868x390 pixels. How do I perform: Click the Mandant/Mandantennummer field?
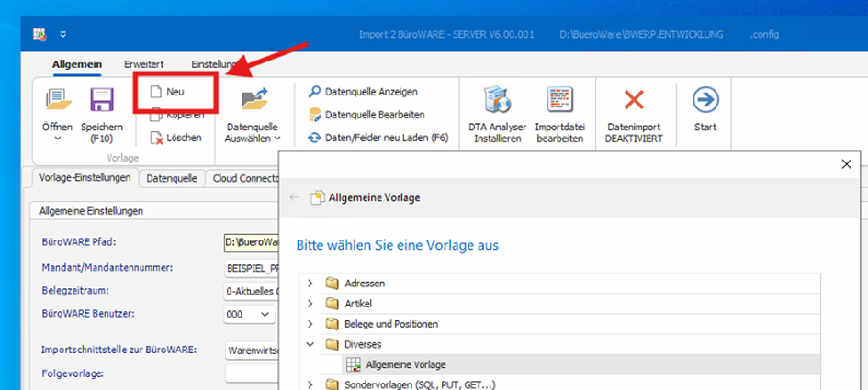point(253,268)
